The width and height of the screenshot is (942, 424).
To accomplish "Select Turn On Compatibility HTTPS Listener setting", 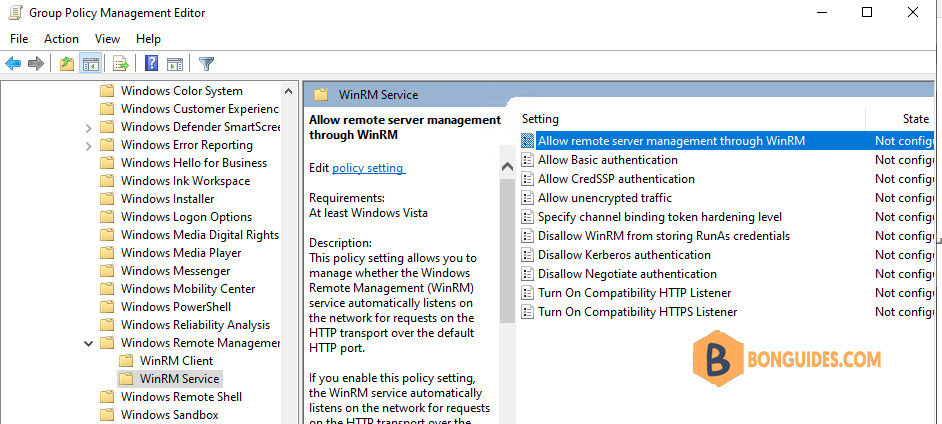I will tap(637, 312).
